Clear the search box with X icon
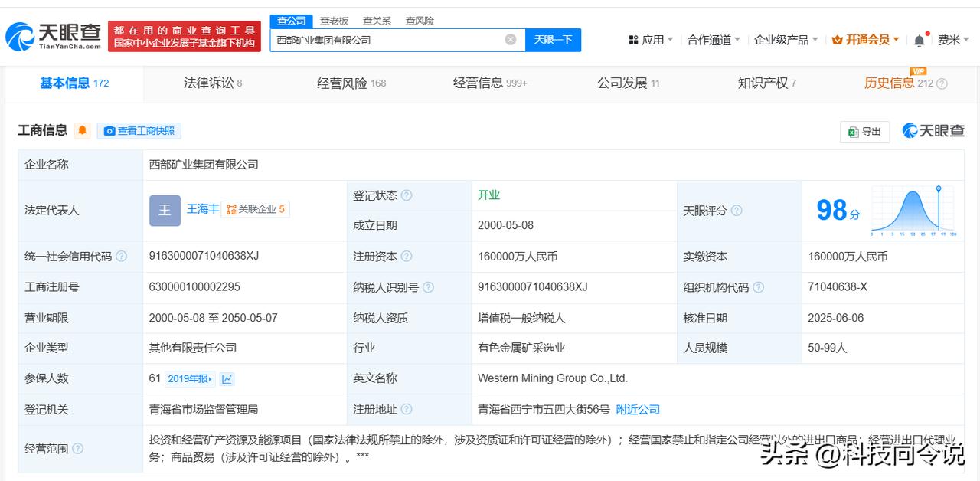The width and height of the screenshot is (980, 481). pos(511,40)
